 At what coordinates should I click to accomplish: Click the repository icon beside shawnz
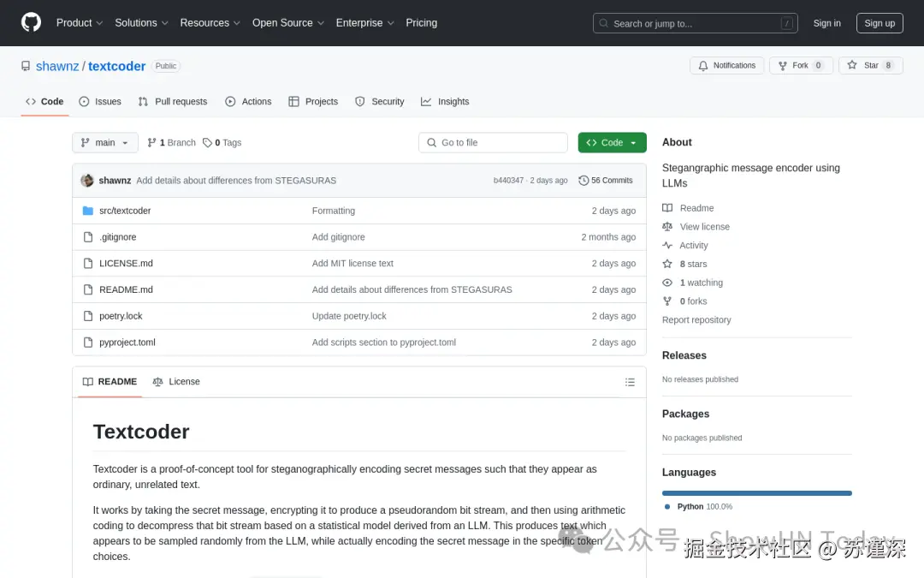(x=26, y=66)
